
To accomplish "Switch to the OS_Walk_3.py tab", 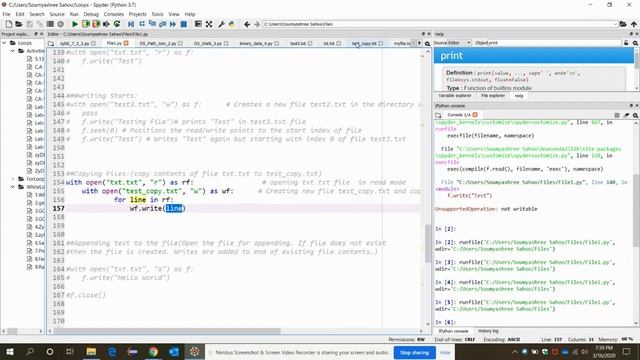I will 208,43.
